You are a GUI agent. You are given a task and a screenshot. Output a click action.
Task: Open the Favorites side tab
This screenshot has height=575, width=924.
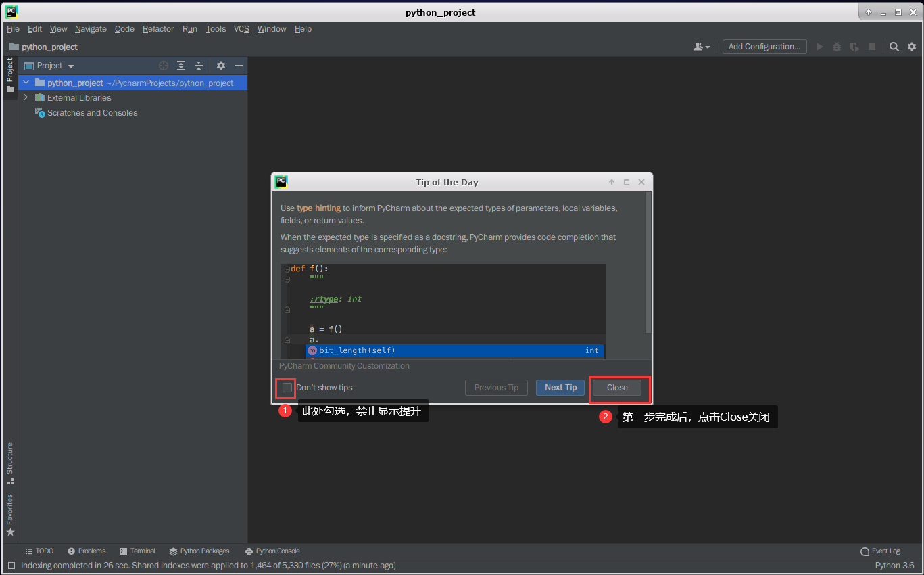[10, 515]
